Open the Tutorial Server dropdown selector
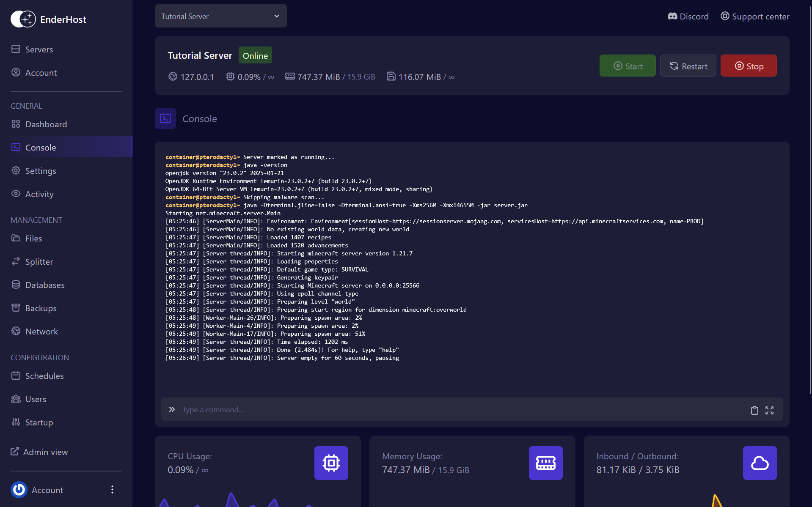 (220, 16)
